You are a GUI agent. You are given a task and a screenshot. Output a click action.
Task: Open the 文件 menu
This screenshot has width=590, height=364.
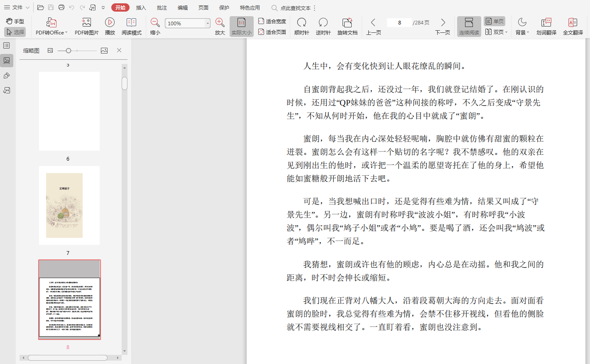pos(17,7)
